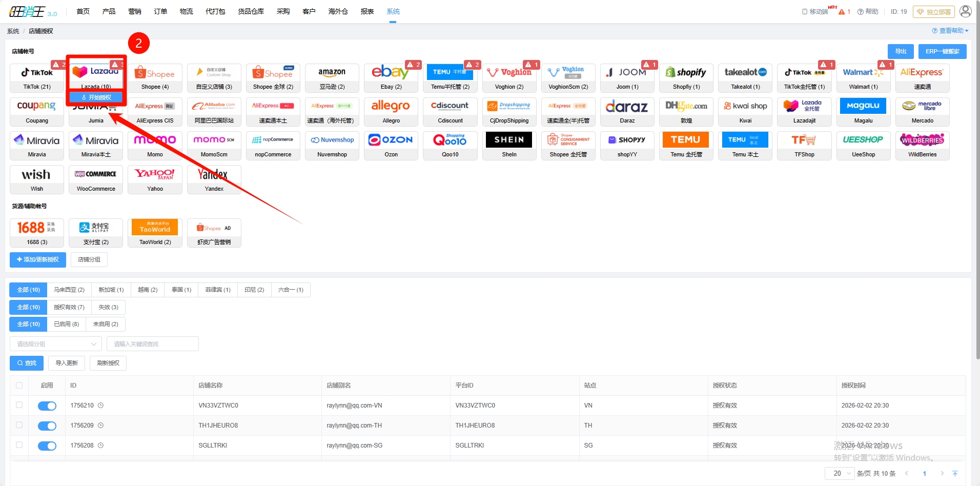Image resolution: width=980 pixels, height=486 pixels.
Task: Disable the toggle for store VN33VZTWC0
Action: click(47, 406)
